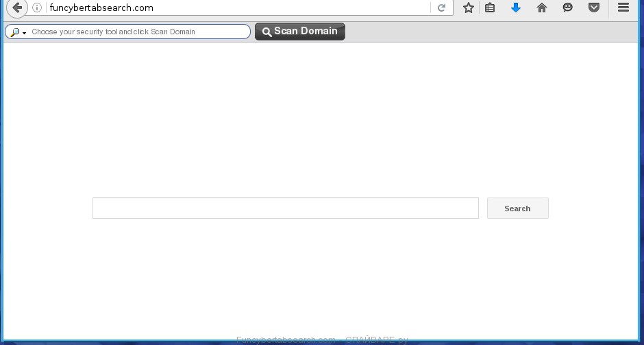Click the 'Choose your security tool' field
Image resolution: width=644 pixels, height=345 pixels.
click(x=137, y=32)
